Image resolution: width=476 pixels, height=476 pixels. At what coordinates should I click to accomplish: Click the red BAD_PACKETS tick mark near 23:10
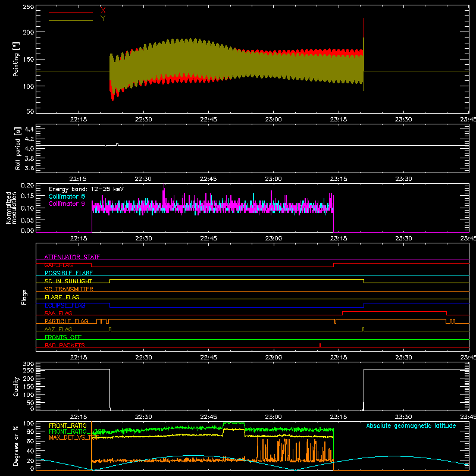tap(320, 345)
